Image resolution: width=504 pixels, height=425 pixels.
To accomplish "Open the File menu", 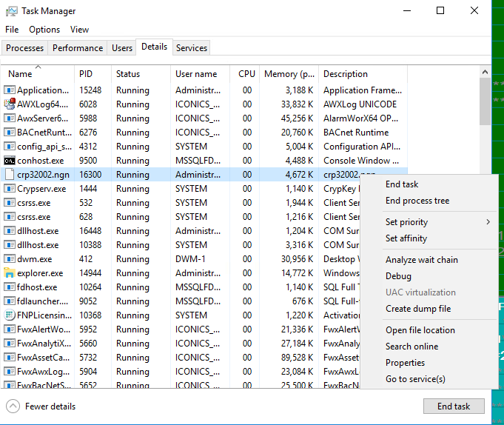I will (x=12, y=30).
